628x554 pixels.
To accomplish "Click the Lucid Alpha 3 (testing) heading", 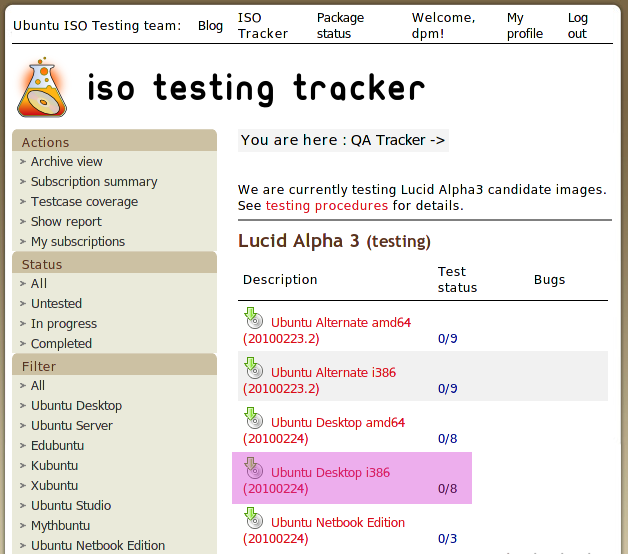I will [x=334, y=241].
